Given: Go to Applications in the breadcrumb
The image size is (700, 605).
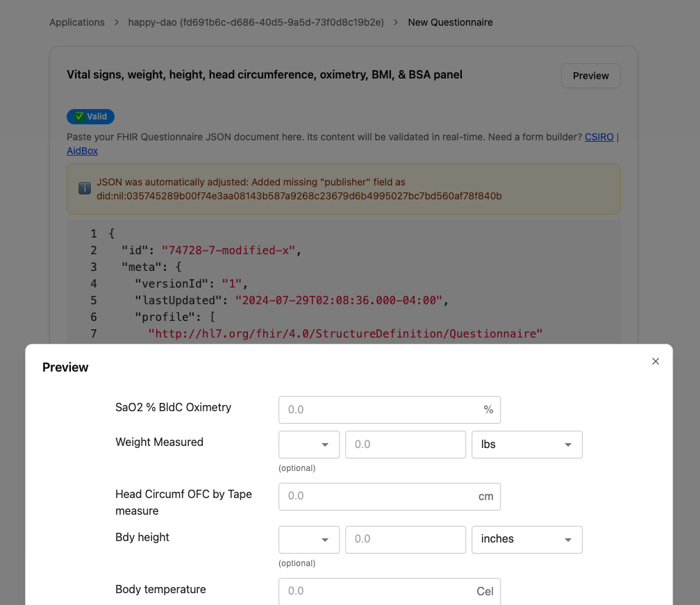Looking at the screenshot, I should pos(76,22).
